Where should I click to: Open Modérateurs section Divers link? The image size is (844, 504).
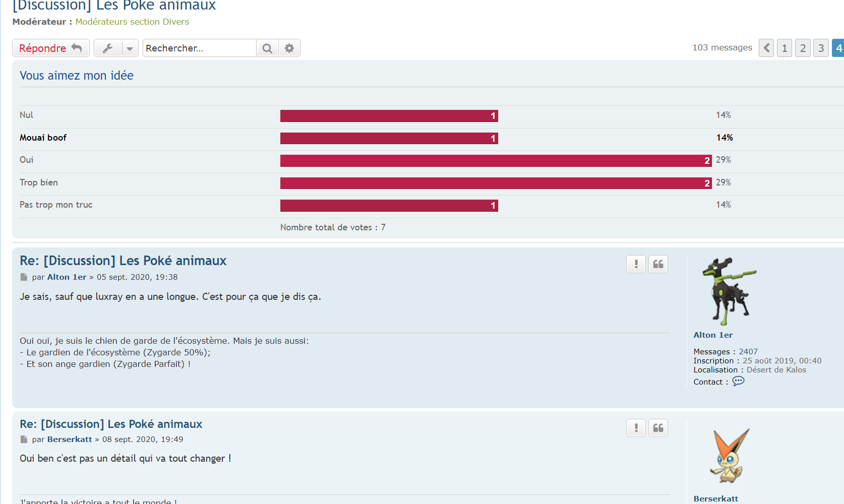point(132,22)
